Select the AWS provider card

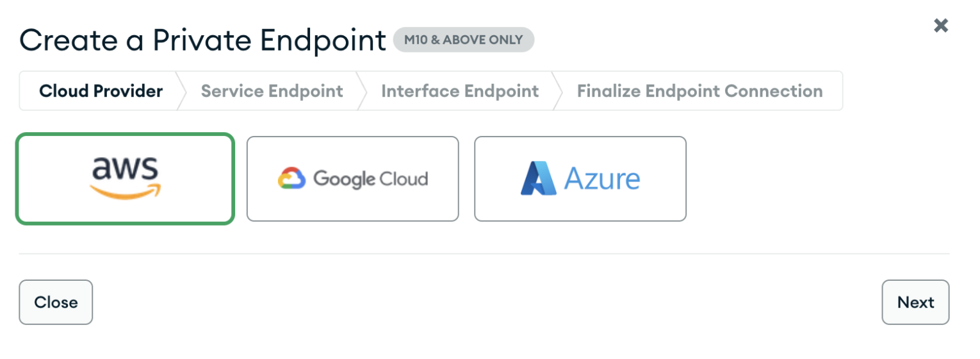[125, 178]
